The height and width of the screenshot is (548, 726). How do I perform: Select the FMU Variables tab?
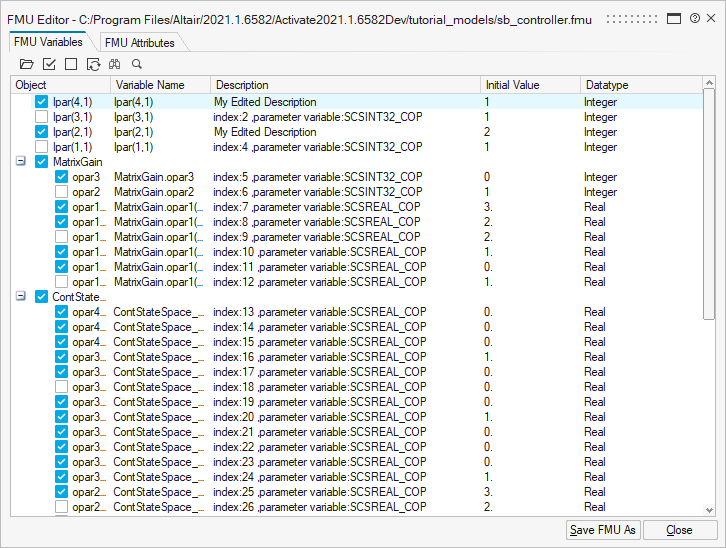tap(49, 42)
